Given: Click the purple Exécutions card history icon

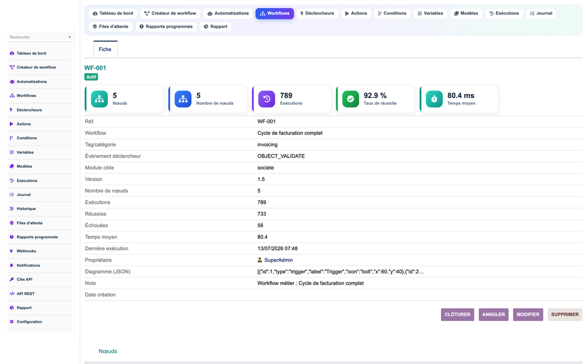Looking at the screenshot, I should click(267, 99).
